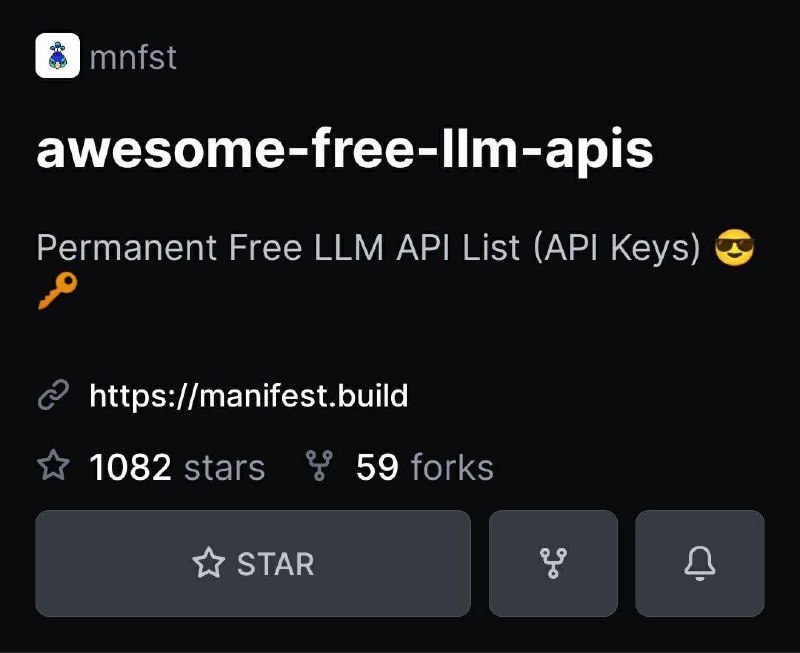800x653 pixels.
Task: View the 1082 stargazers count
Action: pyautogui.click(x=130, y=467)
